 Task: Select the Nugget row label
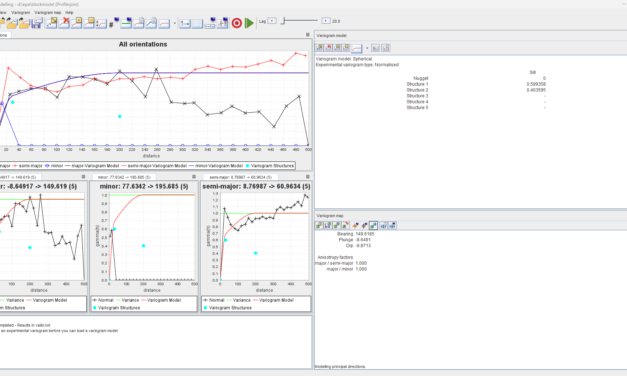point(421,78)
